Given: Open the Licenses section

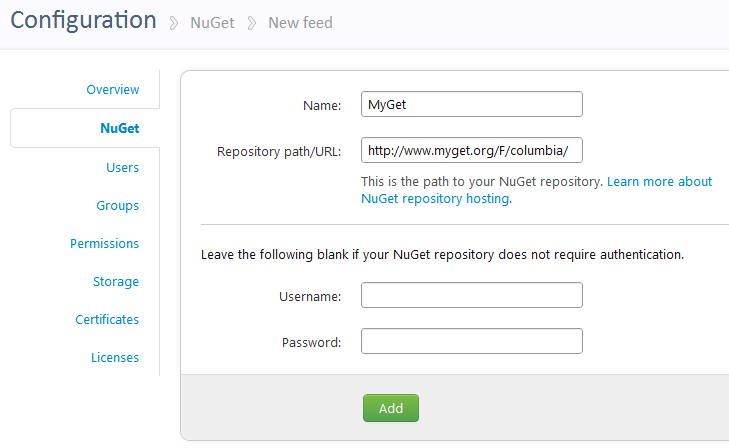Looking at the screenshot, I should pos(115,358).
